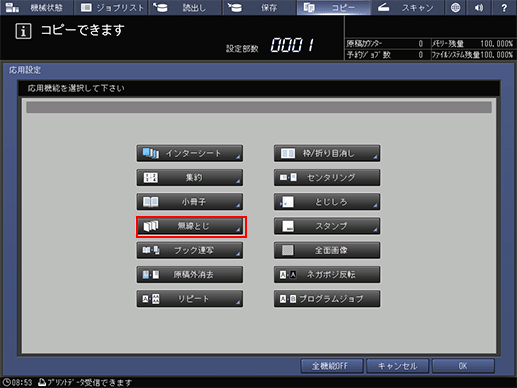Image resolution: width=517 pixels, height=388 pixels.
Task: Select the コピー tab
Action: 333,7
